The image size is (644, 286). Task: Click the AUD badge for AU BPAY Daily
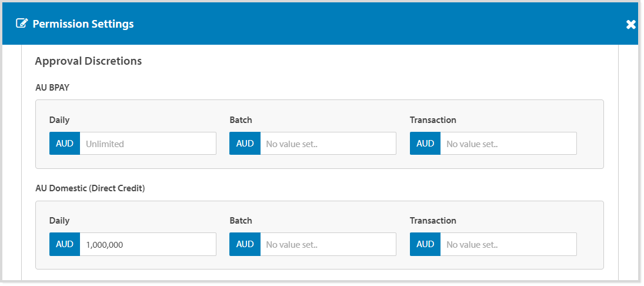pyautogui.click(x=65, y=144)
